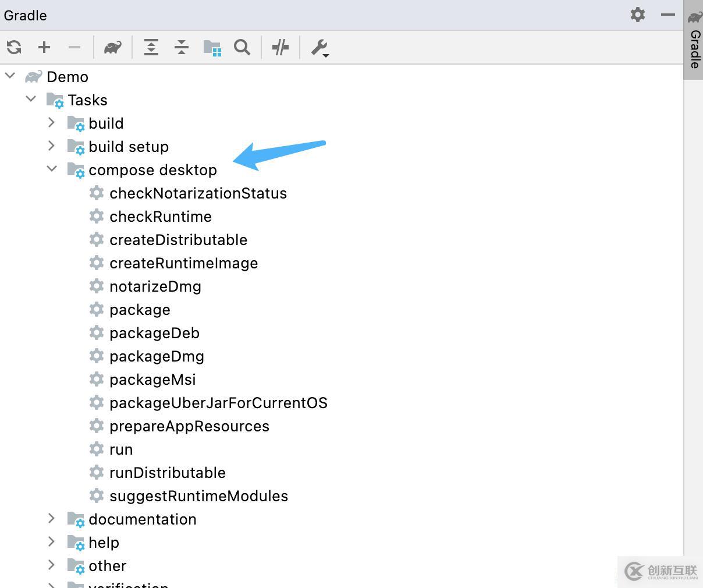This screenshot has height=588, width=703.
Task: Expand the build task group
Action: tap(51, 122)
